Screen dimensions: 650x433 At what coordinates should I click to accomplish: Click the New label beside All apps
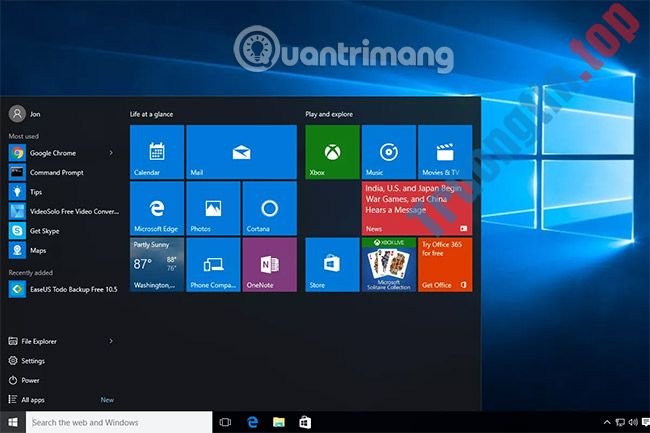(x=107, y=399)
